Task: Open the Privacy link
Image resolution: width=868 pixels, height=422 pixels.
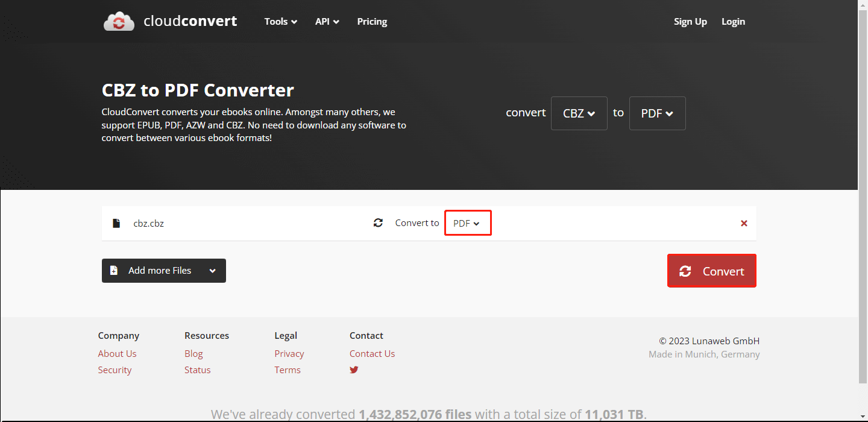Action: coord(289,353)
